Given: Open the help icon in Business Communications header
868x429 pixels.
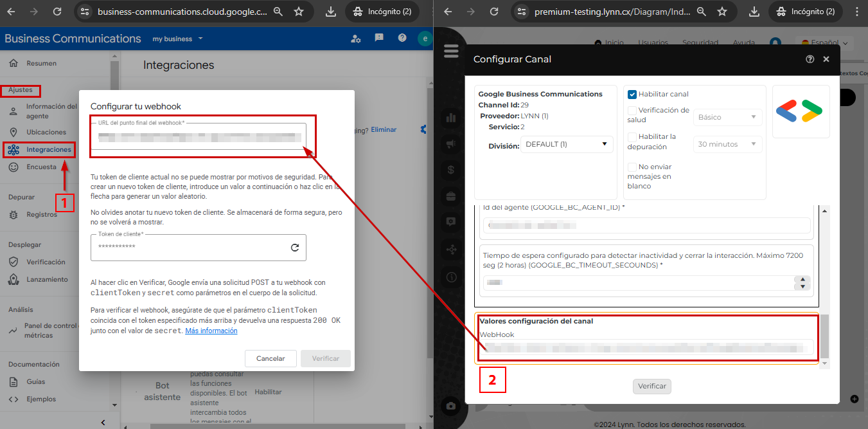Looking at the screenshot, I should pyautogui.click(x=402, y=38).
